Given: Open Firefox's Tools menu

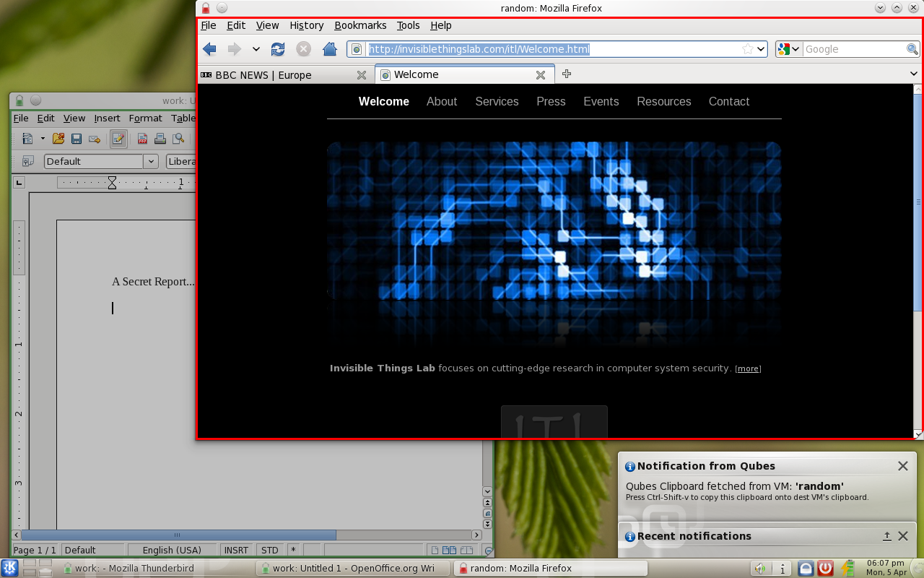Looking at the screenshot, I should pos(408,25).
